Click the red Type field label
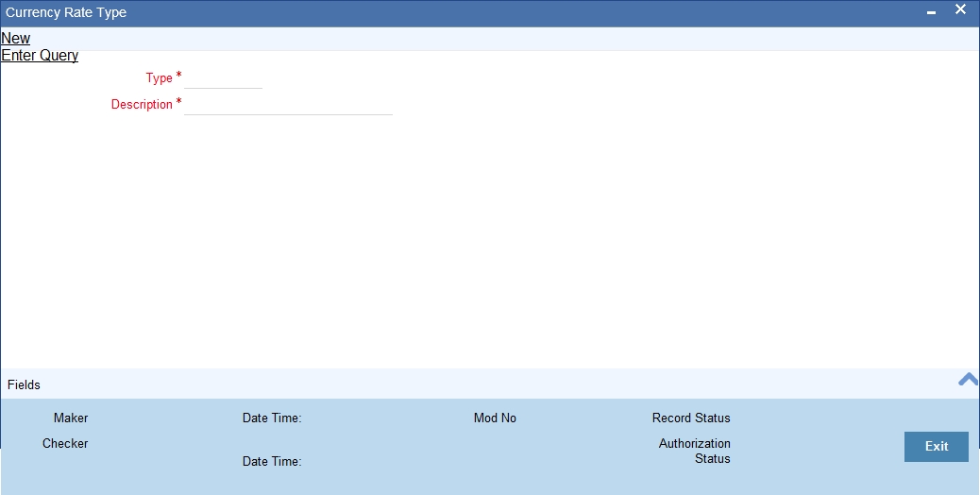Screen dimensions: 980x495 159,78
